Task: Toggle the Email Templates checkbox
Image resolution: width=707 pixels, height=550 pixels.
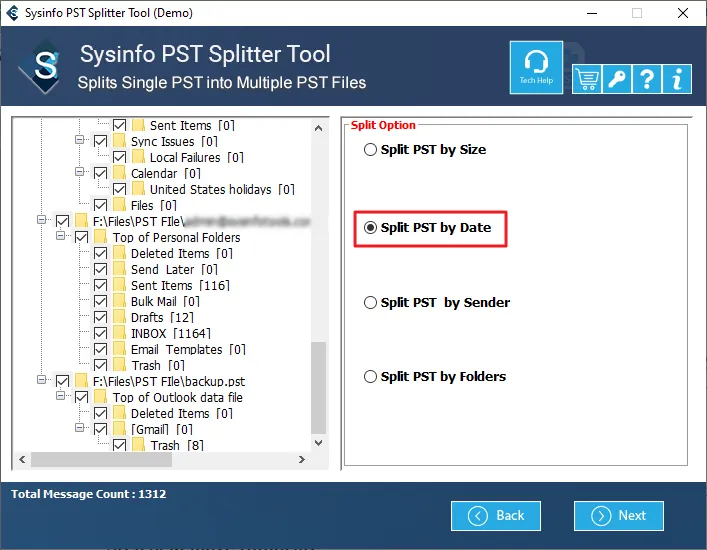Action: pyautogui.click(x=100, y=349)
